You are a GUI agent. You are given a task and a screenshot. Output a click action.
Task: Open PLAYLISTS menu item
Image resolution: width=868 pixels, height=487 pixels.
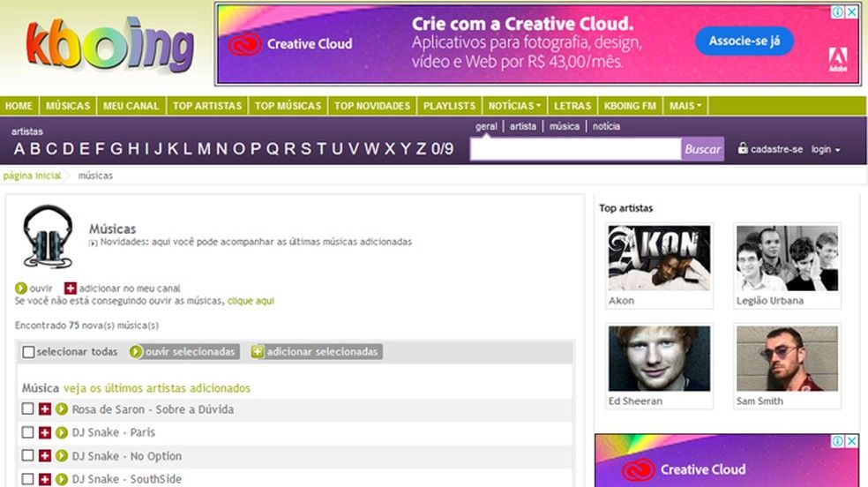450,106
